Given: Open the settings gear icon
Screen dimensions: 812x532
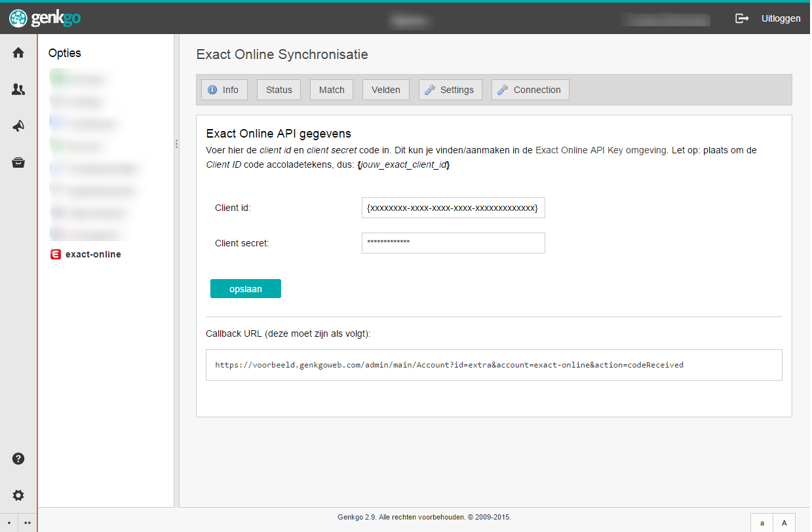Looking at the screenshot, I should pyautogui.click(x=18, y=495).
